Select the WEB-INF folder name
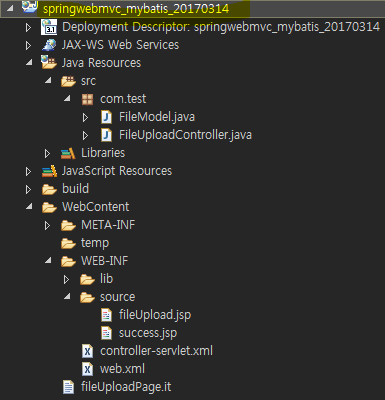385x400 pixels. [105, 261]
